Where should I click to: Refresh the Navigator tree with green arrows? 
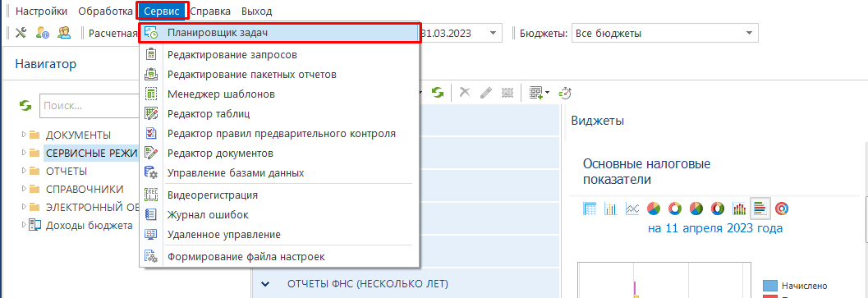25,105
